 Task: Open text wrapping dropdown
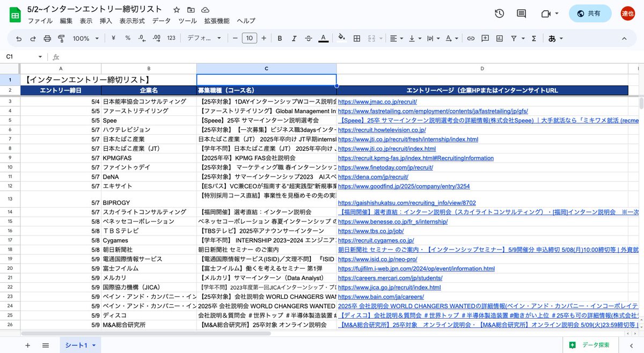434,38
